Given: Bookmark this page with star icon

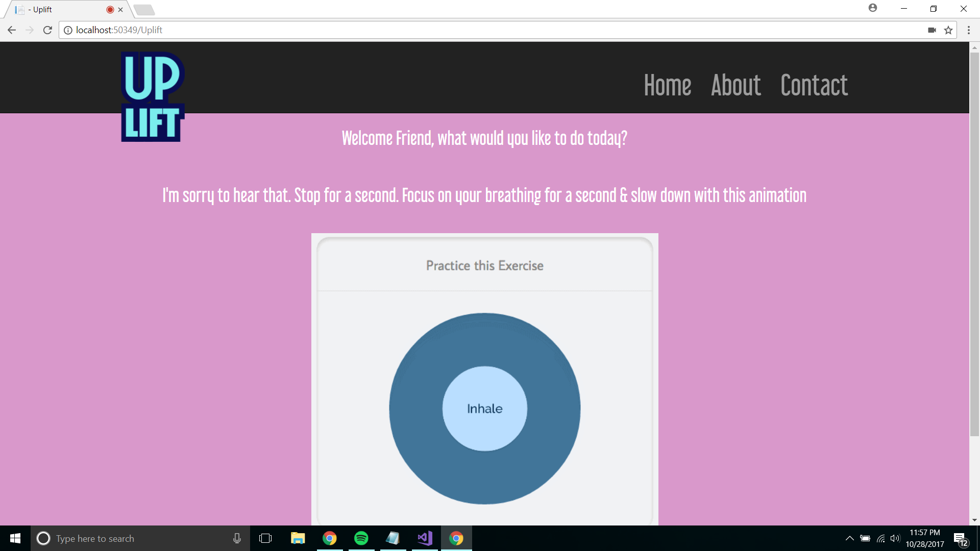Looking at the screenshot, I should [948, 30].
